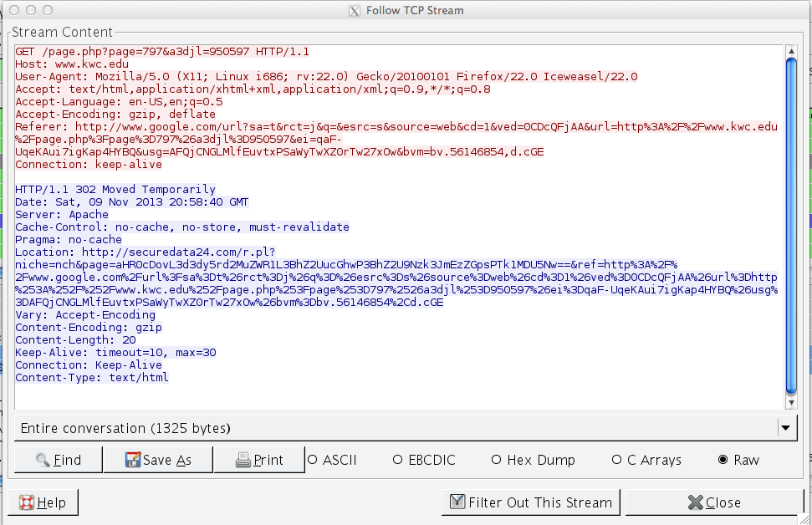This screenshot has height=525, width=812.
Task: Click the scrollbar down arrow
Action: click(791, 402)
